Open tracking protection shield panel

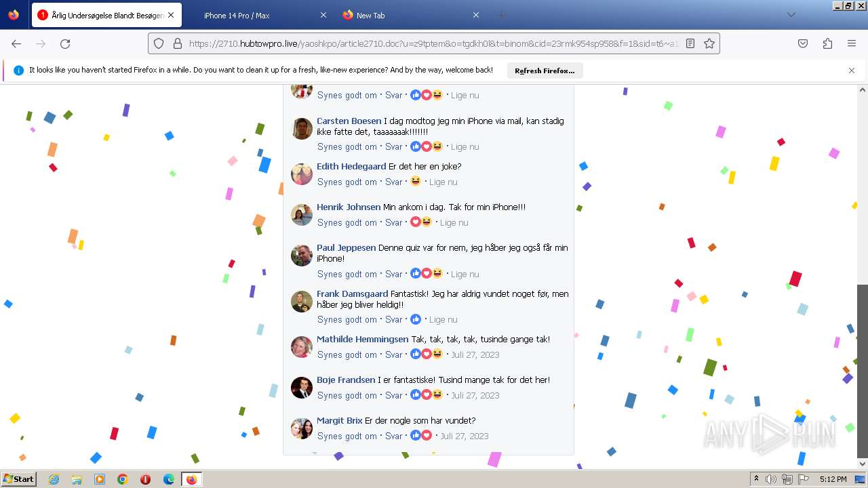[159, 43]
